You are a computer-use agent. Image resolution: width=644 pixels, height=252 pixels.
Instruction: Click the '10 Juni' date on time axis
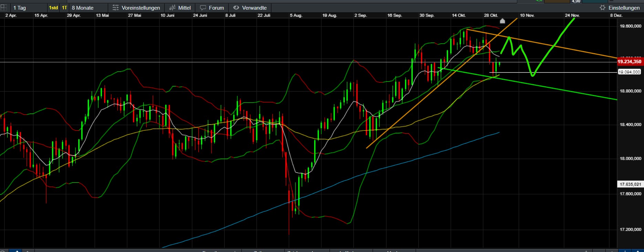[x=167, y=15]
